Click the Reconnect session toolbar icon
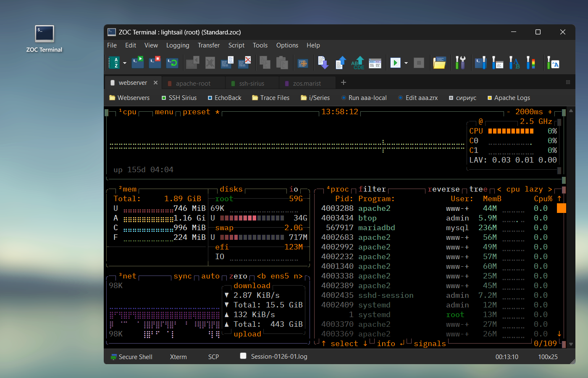The width and height of the screenshot is (588, 378). 172,63
